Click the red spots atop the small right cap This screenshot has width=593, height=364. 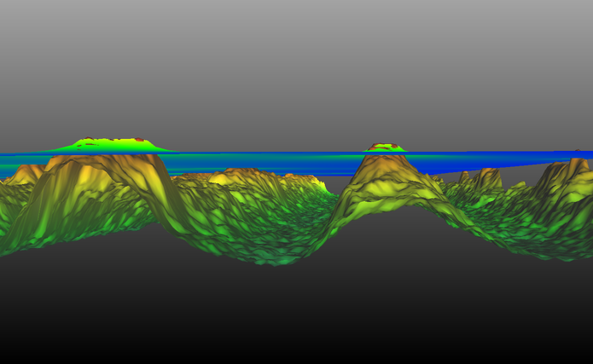(x=384, y=145)
